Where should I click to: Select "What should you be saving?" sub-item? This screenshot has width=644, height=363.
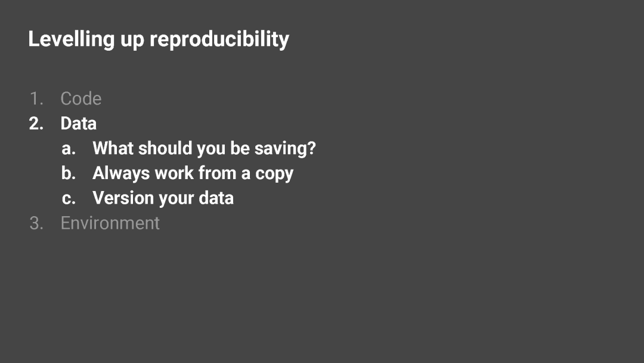coord(204,149)
